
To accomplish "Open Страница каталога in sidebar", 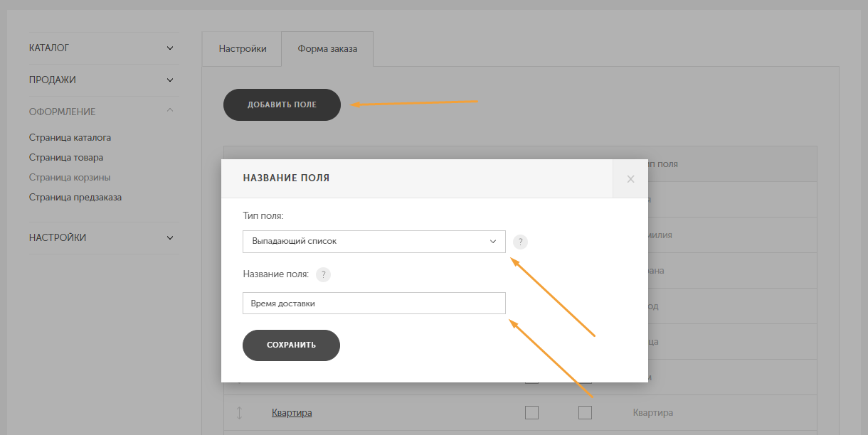I will coord(70,138).
